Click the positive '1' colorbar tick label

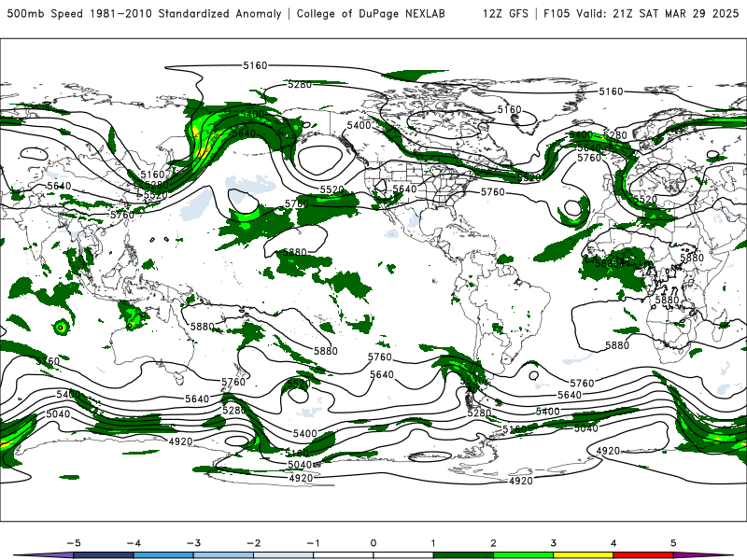pos(433,543)
